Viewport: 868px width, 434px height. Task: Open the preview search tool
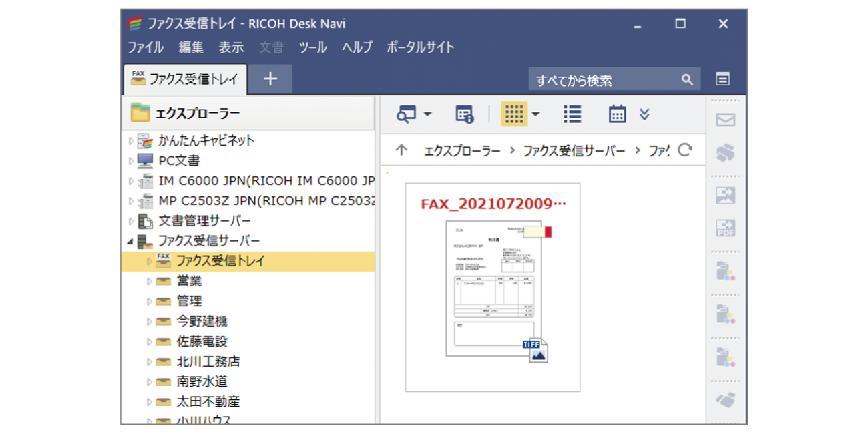pyautogui.click(x=406, y=114)
